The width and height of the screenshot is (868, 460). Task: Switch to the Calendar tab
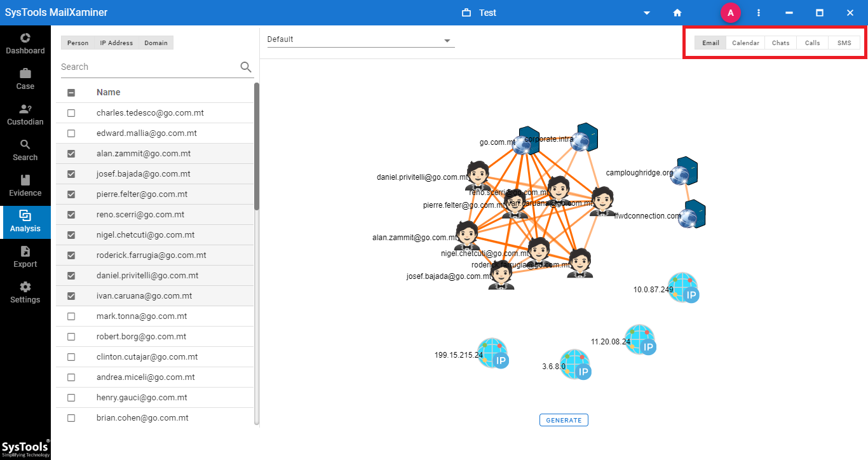[x=745, y=43]
